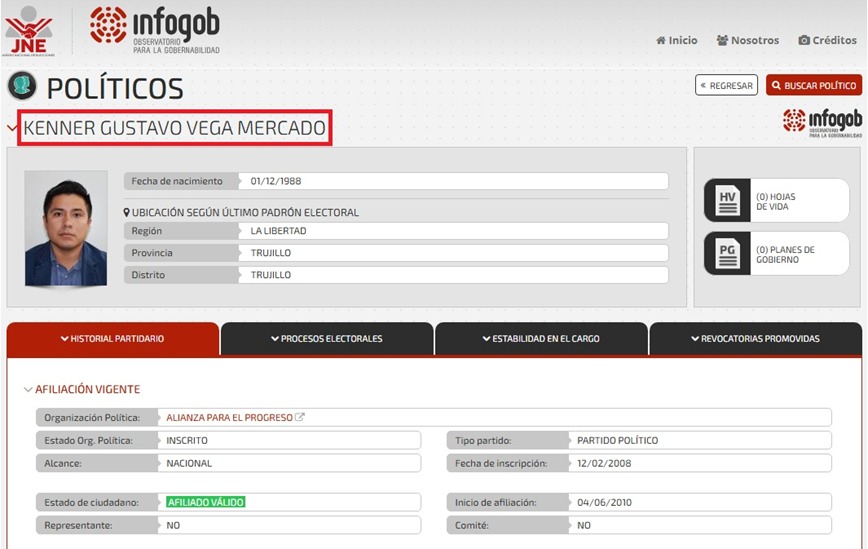Go to Inicio in top navigation
The width and height of the screenshot is (868, 549).
click(x=677, y=41)
